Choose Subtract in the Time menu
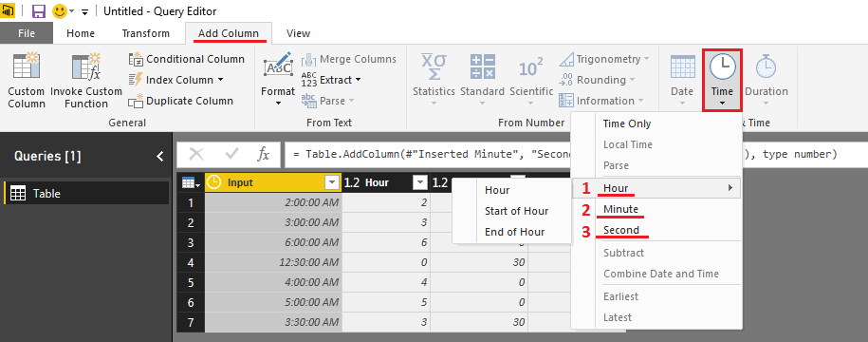868x342 pixels. click(624, 253)
